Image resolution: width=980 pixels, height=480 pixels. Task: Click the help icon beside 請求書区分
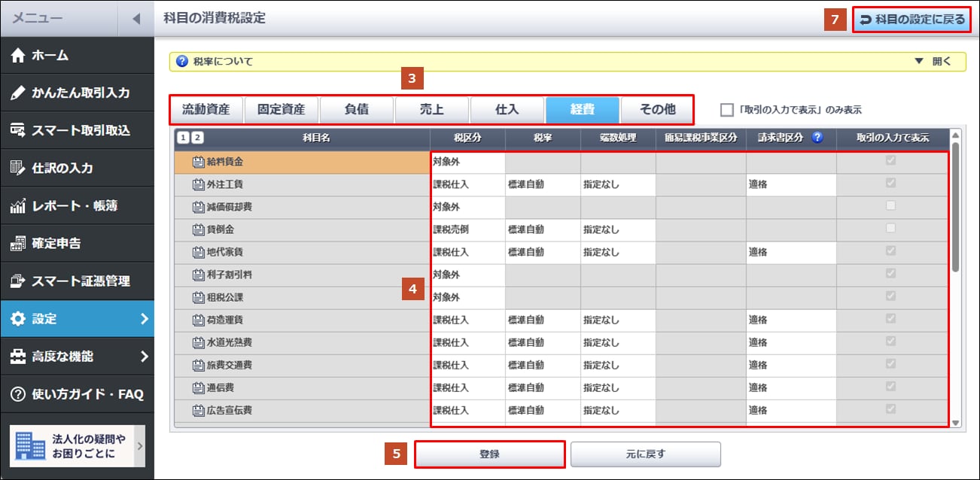[x=817, y=138]
